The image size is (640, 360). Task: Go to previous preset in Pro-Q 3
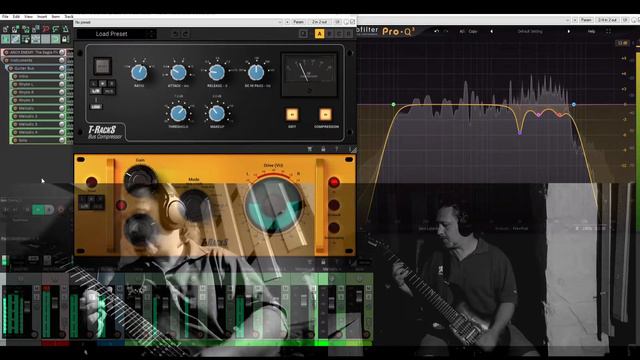(491, 31)
